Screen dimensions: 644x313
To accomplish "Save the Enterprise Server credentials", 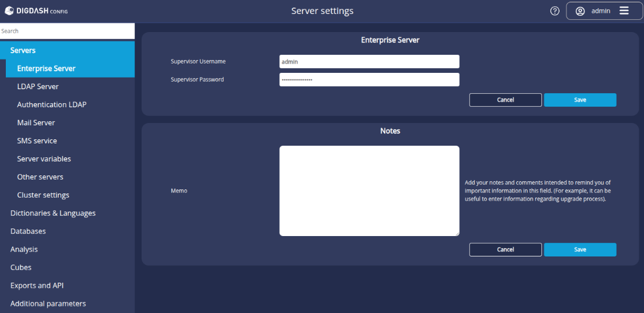I will point(580,100).
